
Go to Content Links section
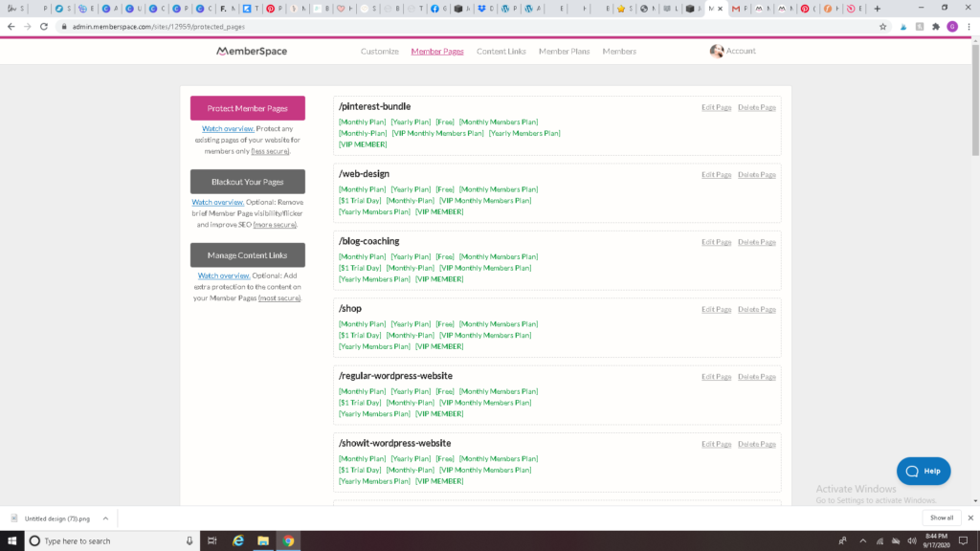pyautogui.click(x=501, y=52)
